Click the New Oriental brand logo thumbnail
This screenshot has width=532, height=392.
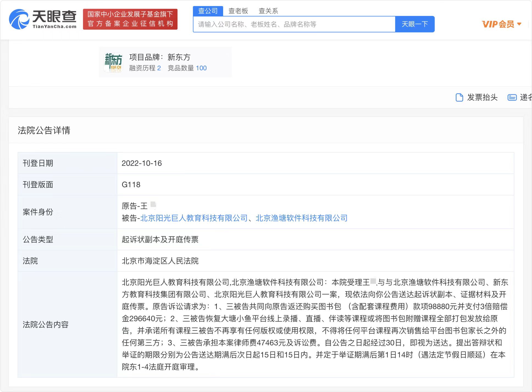[x=113, y=62]
